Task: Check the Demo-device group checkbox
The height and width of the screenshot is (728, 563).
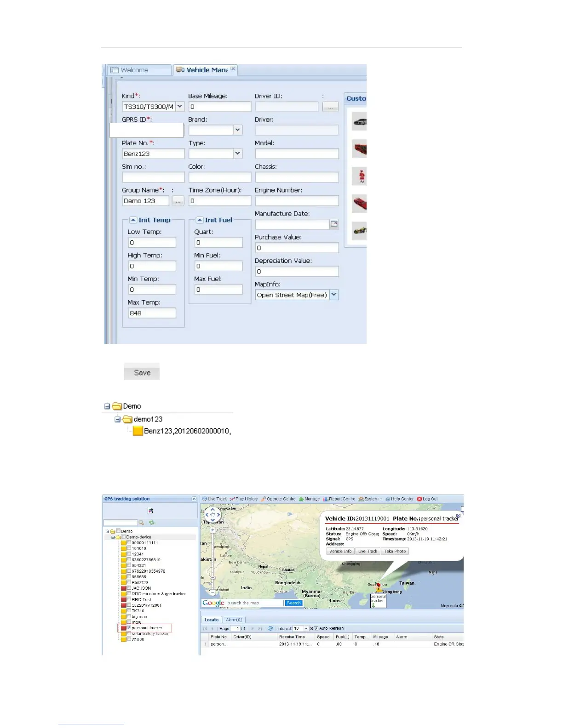Action: pyautogui.click(x=124, y=537)
